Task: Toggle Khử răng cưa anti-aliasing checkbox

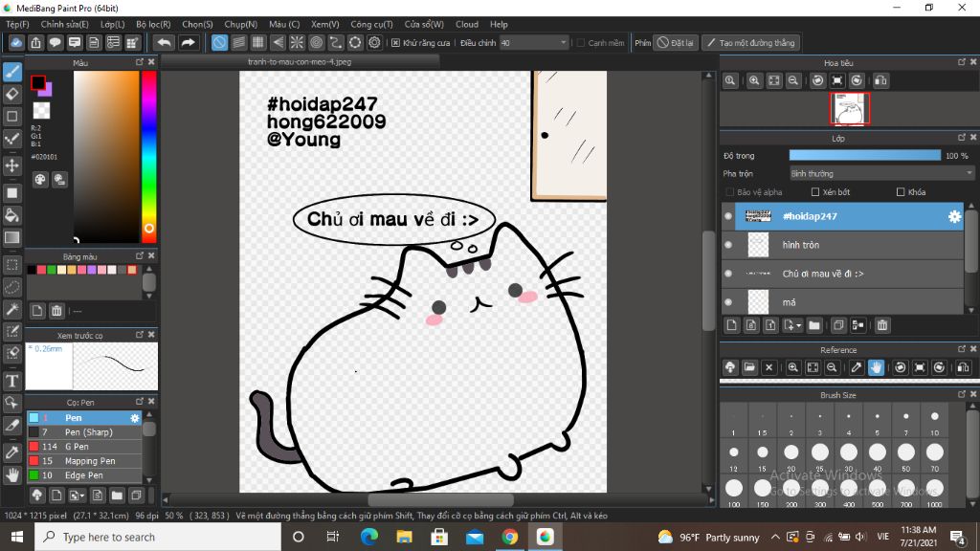Action: click(395, 42)
